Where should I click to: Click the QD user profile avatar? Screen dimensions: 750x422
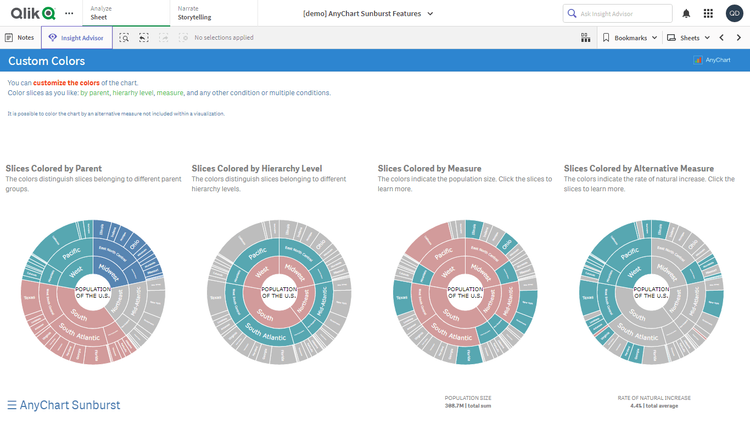[x=734, y=13]
